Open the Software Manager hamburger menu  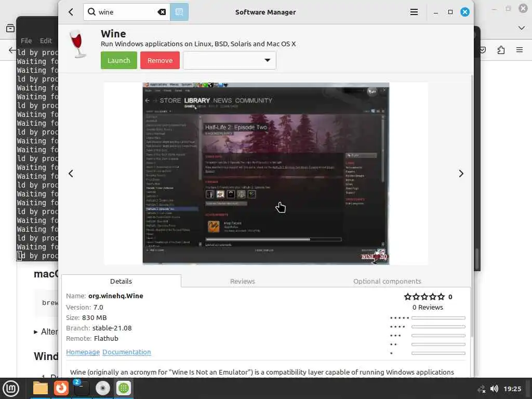click(414, 12)
